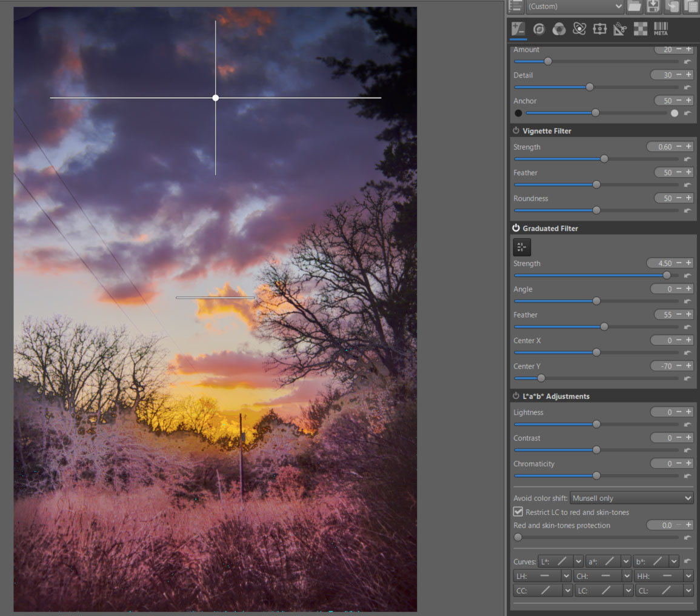Viewport: 700px width, 616px height.
Task: Reset the Graduated Filter Strength value
Action: 687,276
